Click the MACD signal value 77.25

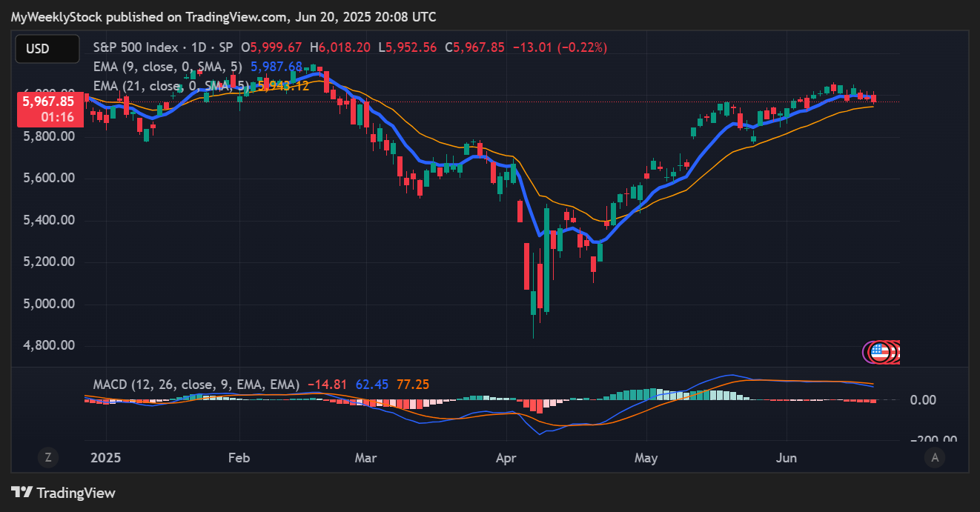413,385
